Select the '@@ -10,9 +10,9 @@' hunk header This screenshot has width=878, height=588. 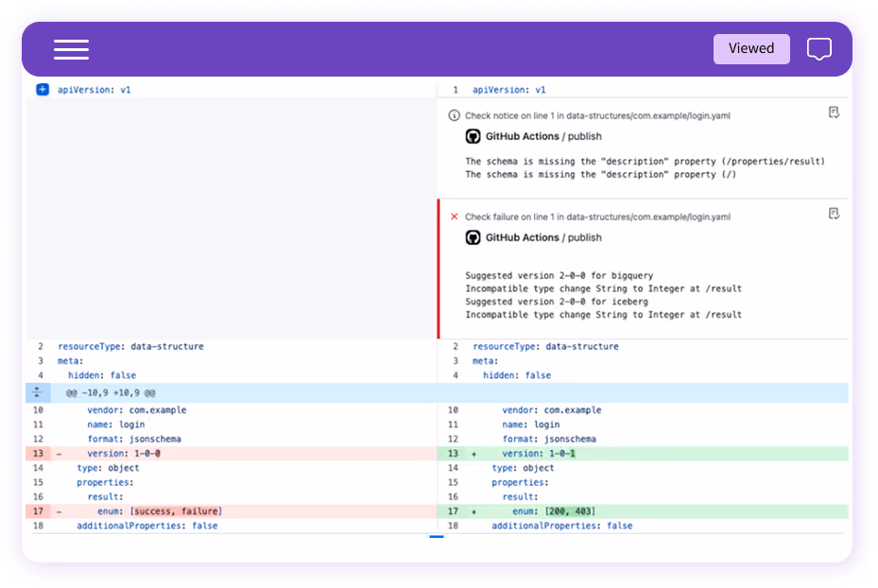pos(111,393)
